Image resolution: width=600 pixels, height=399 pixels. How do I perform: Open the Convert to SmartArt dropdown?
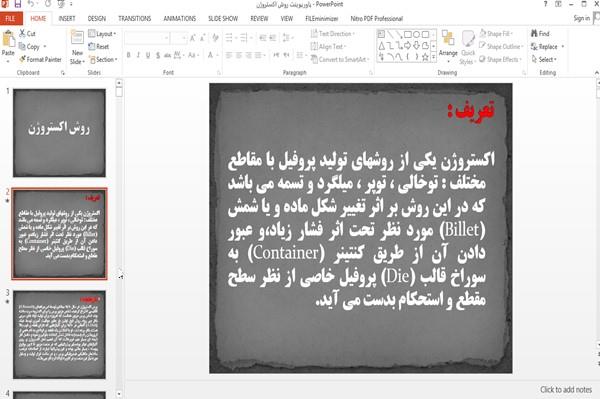[x=340, y=59]
